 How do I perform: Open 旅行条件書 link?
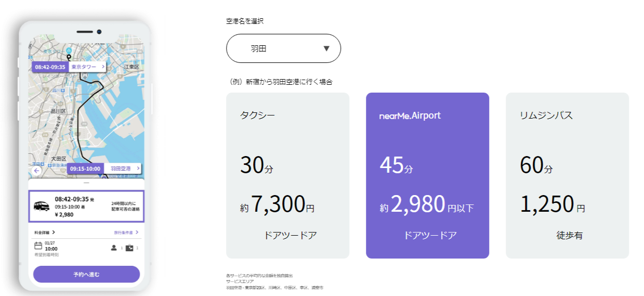tap(126, 233)
